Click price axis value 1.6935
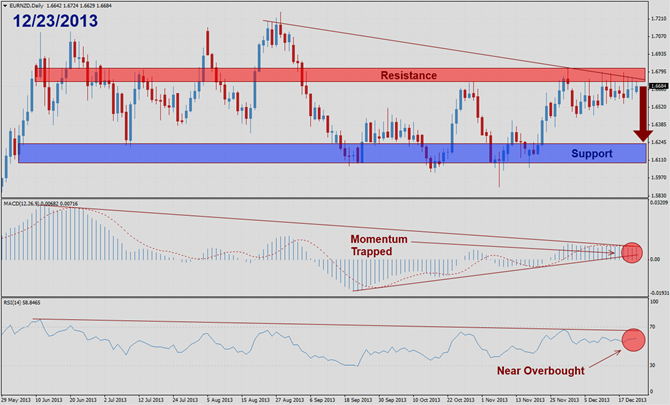The width and height of the screenshot is (670, 405). 658,54
